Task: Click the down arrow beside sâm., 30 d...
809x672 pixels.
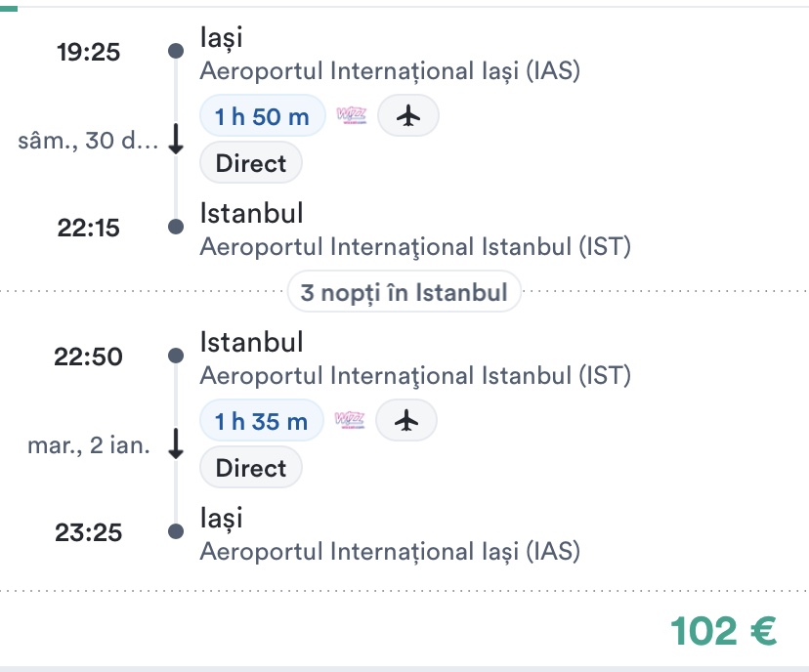Action: click(x=176, y=141)
